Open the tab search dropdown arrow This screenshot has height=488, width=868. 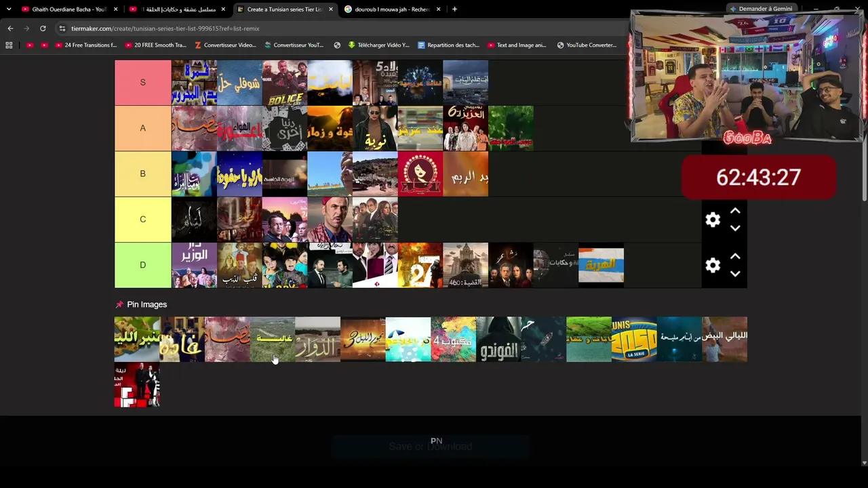coord(9,9)
